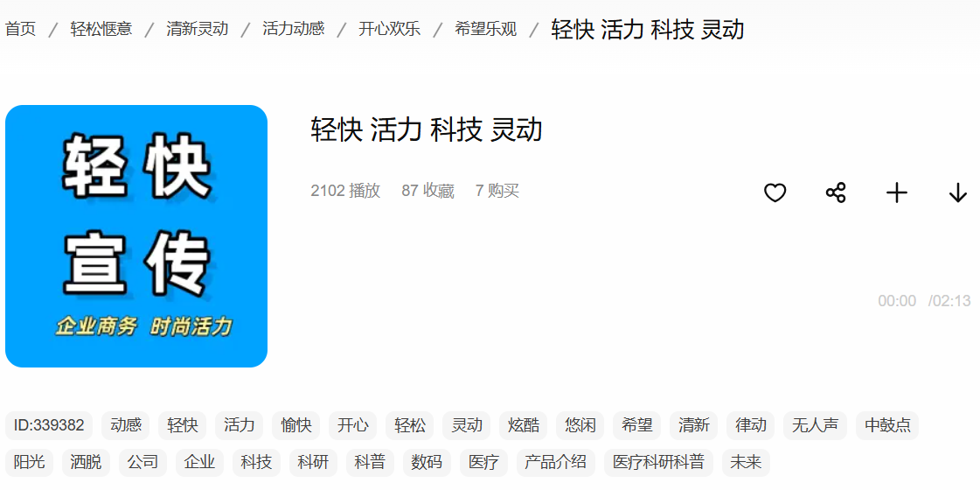
Task: Click the 产品介绍 tag
Action: point(556,462)
